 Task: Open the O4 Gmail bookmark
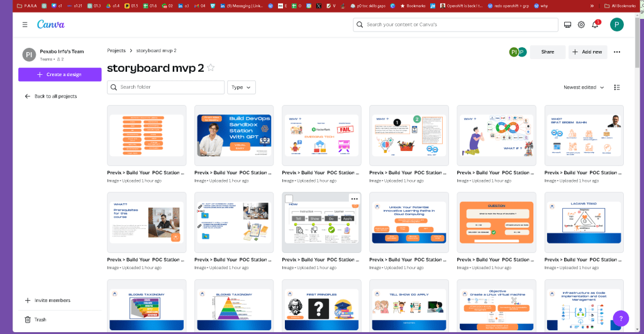[x=199, y=6]
